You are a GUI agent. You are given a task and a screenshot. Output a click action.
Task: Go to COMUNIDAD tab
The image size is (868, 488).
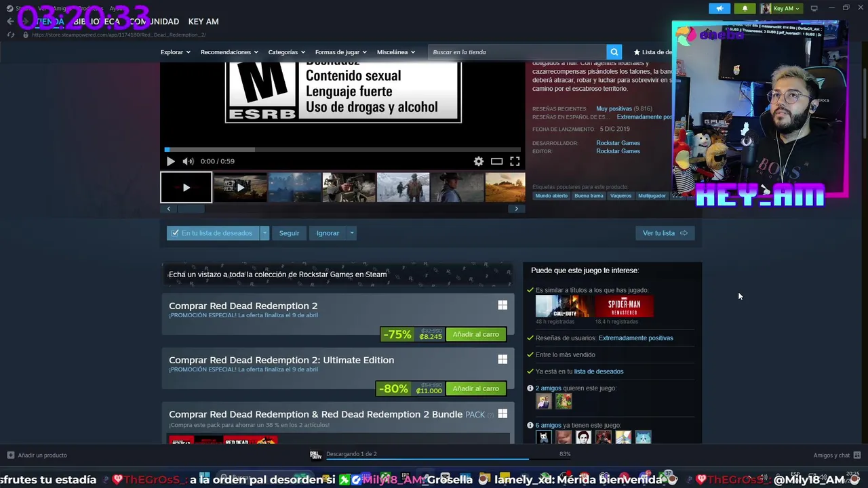pos(154,22)
